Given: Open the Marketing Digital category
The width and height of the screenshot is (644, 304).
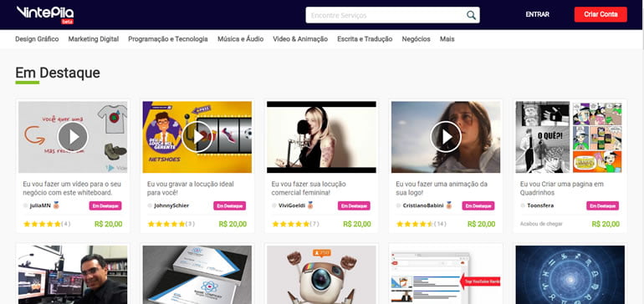Looking at the screenshot, I should 93,39.
